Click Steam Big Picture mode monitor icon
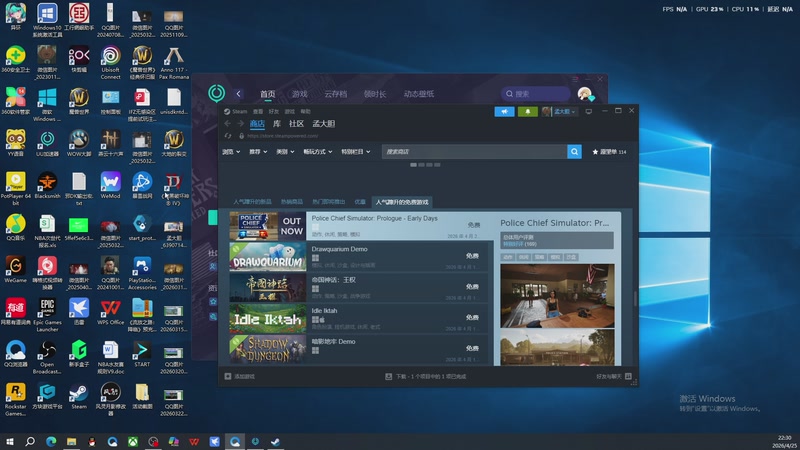Image resolution: width=800 pixels, height=450 pixels. click(x=588, y=111)
